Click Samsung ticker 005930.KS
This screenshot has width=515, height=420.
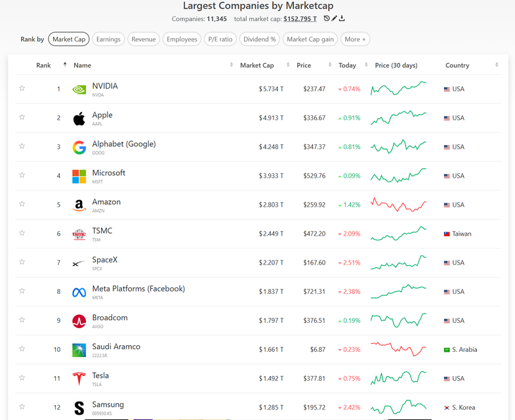coord(102,413)
